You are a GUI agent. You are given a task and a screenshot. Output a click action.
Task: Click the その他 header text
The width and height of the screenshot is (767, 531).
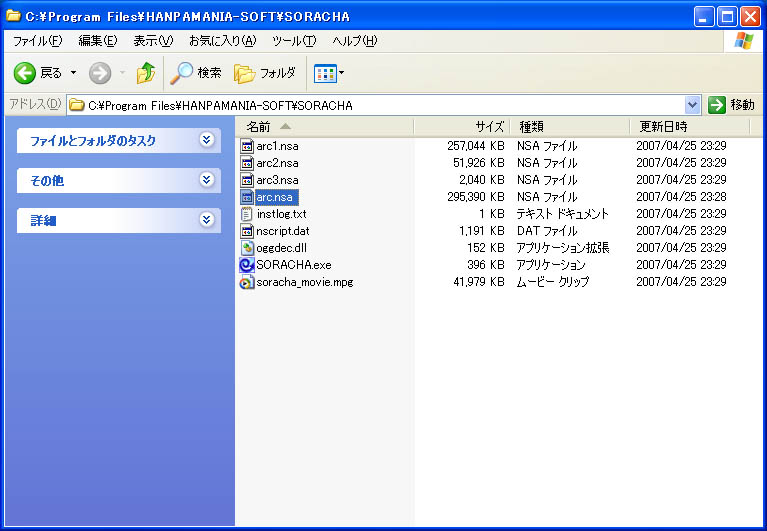click(47, 181)
